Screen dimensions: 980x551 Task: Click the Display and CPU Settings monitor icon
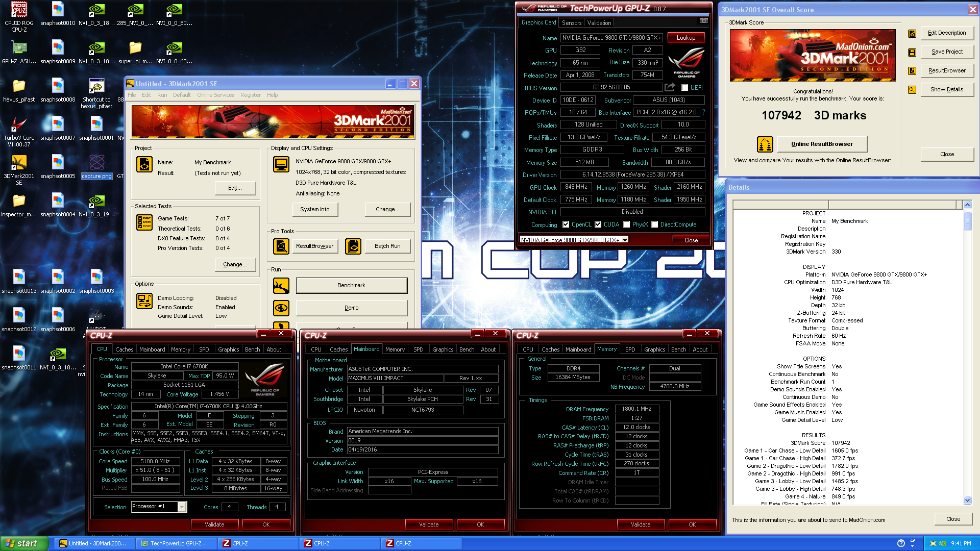(x=281, y=164)
